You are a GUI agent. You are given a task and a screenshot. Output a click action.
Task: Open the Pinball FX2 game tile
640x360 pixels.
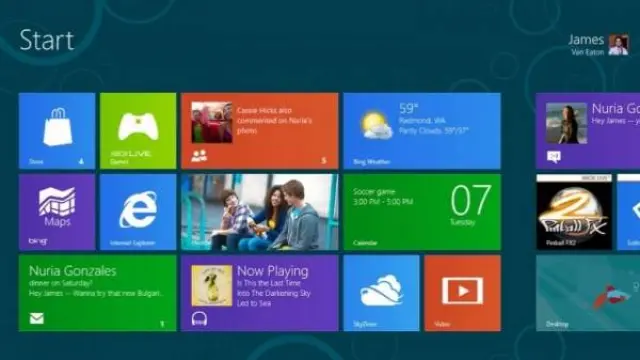click(574, 212)
